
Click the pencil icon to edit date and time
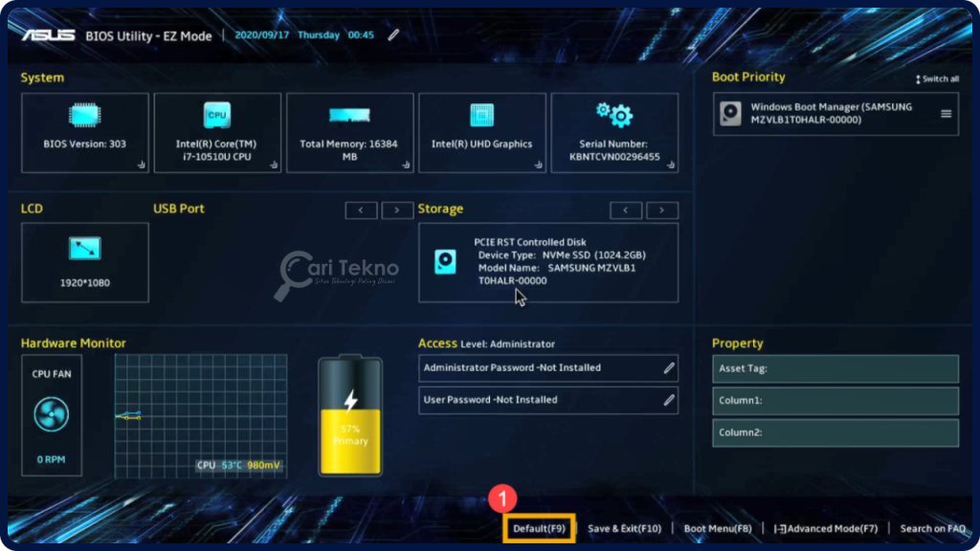pos(392,34)
